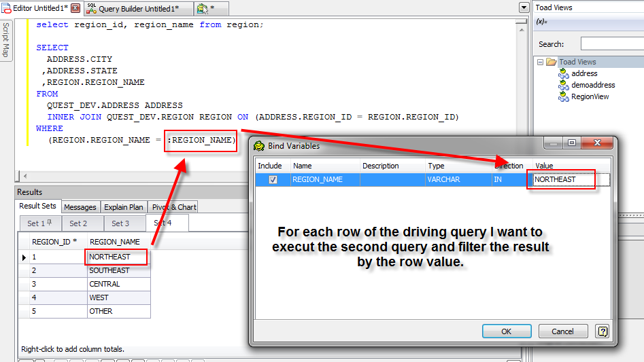Click the pin icon on Set 1 tab
The image size is (644, 362).
(x=50, y=223)
